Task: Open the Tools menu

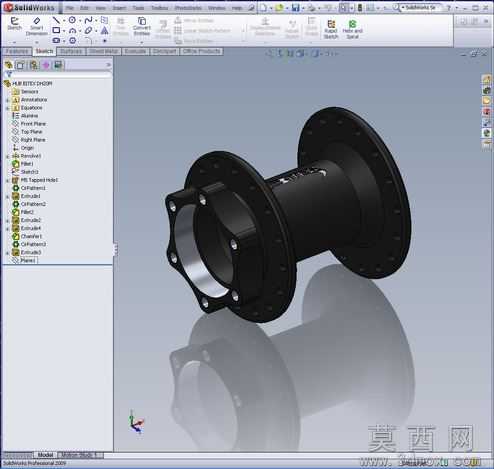Action: tap(138, 7)
